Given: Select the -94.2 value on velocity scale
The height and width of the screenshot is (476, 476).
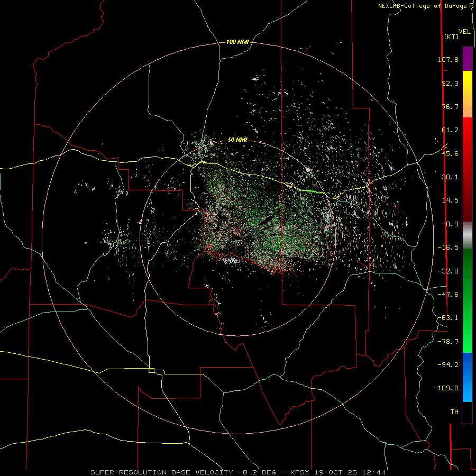Looking at the screenshot, I should (x=448, y=364).
